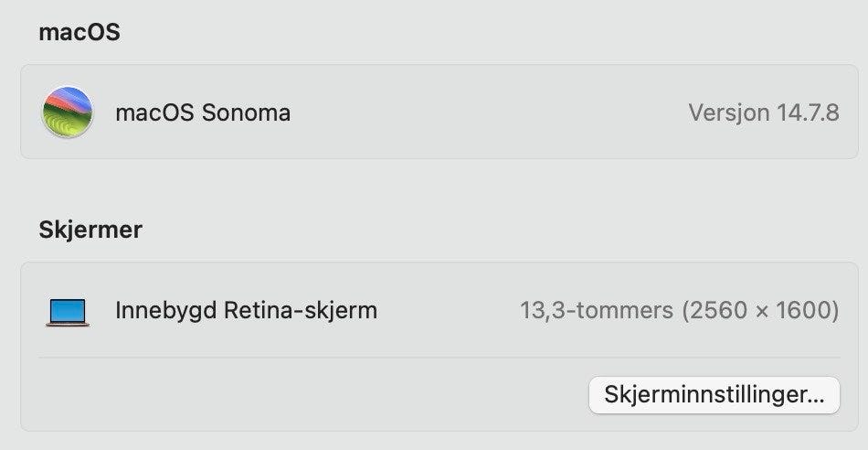Click the divider line above Skjerminnstillinger button

[439, 358]
